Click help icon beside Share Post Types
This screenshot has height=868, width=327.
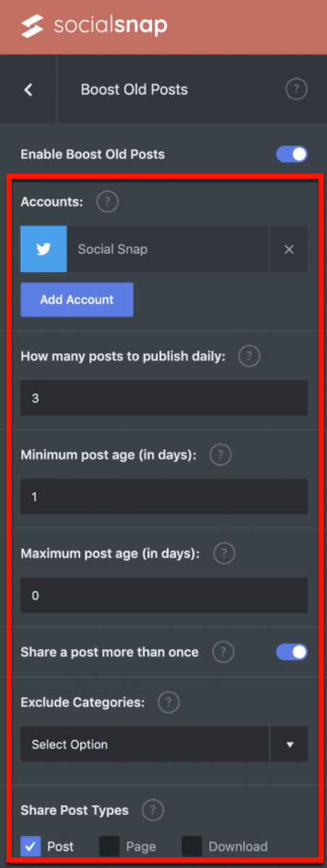153,810
